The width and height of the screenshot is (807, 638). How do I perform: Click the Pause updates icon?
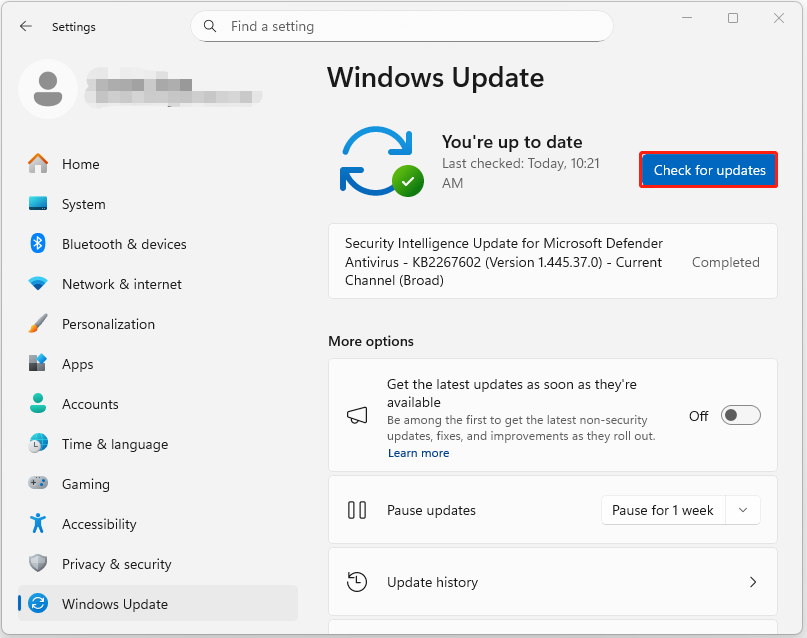[357, 510]
